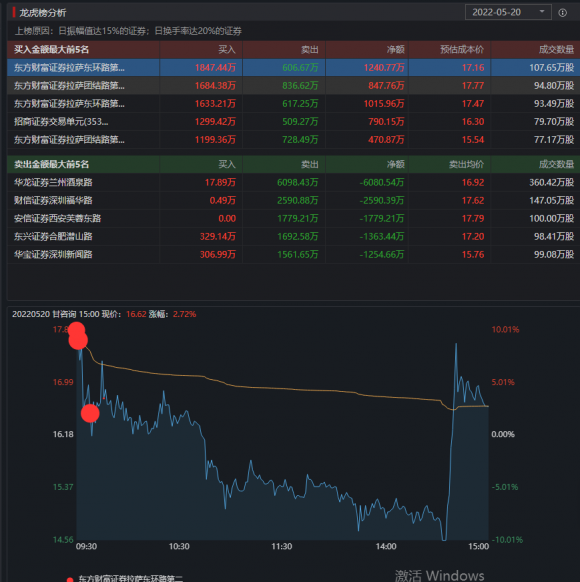Click the 现价 16.62 value
Screen dimensions: 580x582
point(136,314)
